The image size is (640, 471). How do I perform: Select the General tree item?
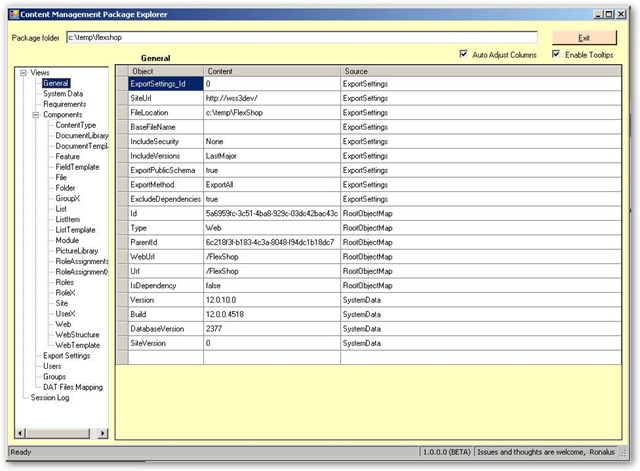[x=56, y=83]
